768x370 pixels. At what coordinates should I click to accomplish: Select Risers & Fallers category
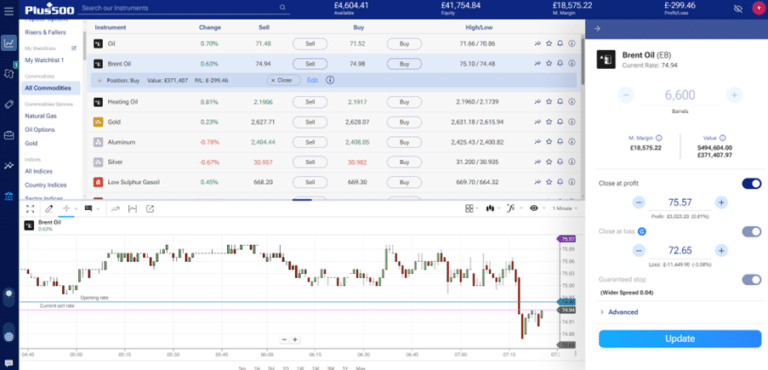[x=45, y=32]
